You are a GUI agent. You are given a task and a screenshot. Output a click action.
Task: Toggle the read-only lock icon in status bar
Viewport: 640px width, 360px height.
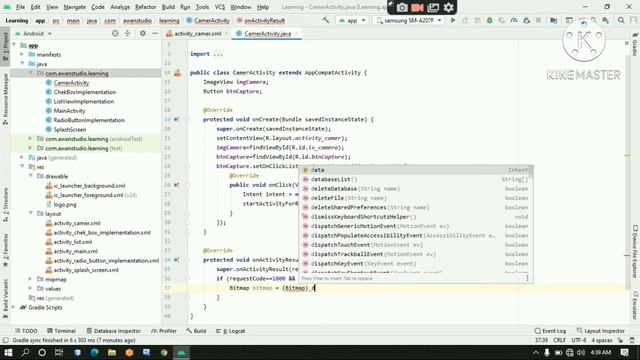click(620, 340)
